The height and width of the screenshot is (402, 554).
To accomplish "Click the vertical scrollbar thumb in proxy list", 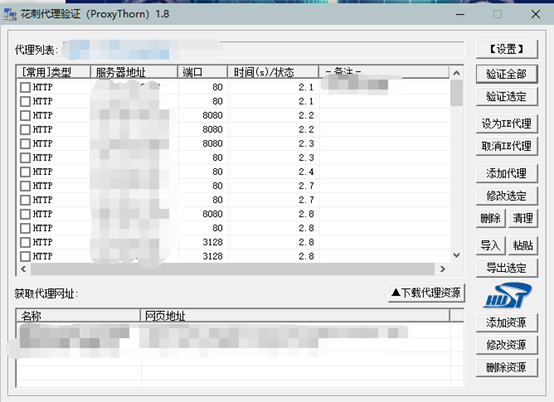I will tap(456, 93).
